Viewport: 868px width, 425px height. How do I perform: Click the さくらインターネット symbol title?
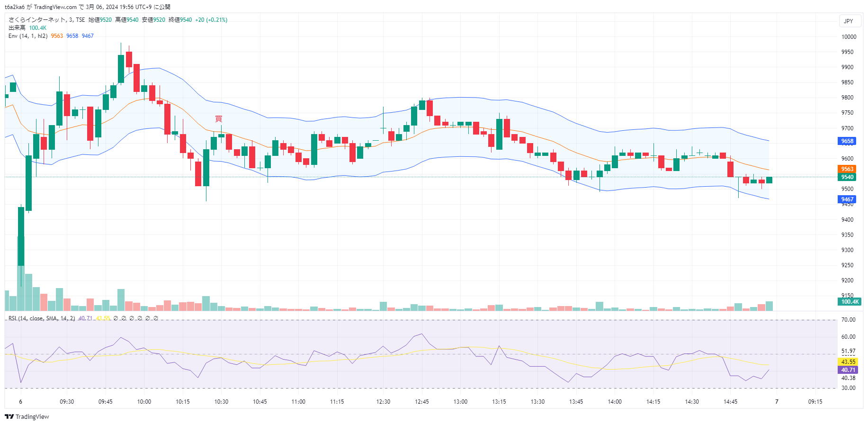coord(37,20)
